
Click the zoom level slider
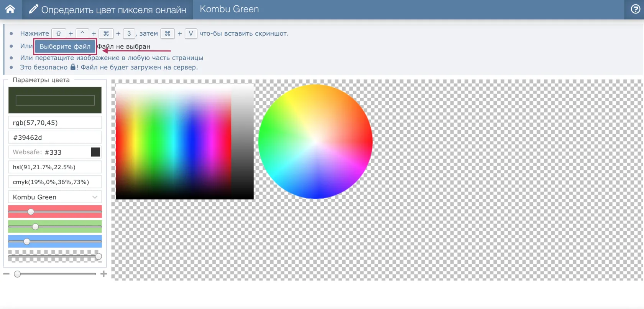(55, 274)
